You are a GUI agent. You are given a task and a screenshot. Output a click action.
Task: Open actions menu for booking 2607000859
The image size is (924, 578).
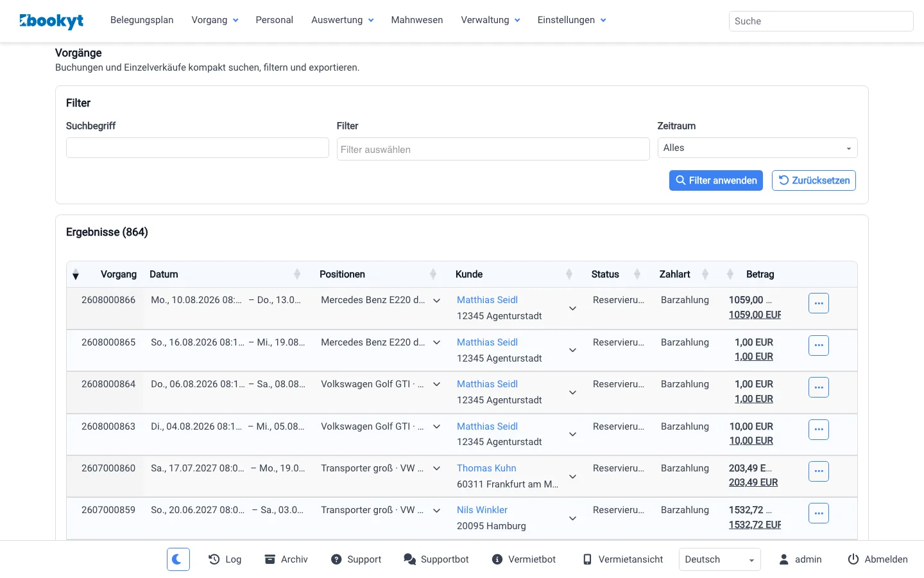[x=819, y=513]
